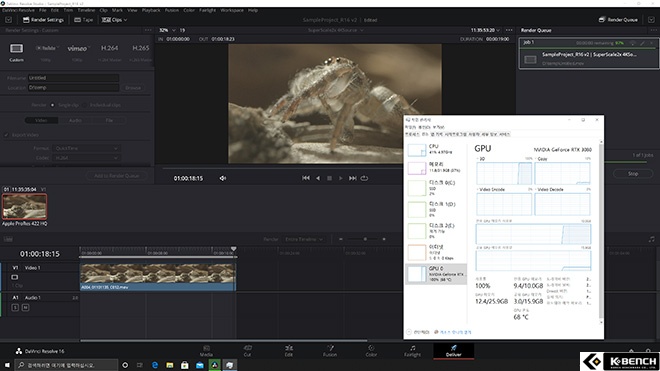Play forward in the viewer
This screenshot has height=371, width=660.
[341, 178]
